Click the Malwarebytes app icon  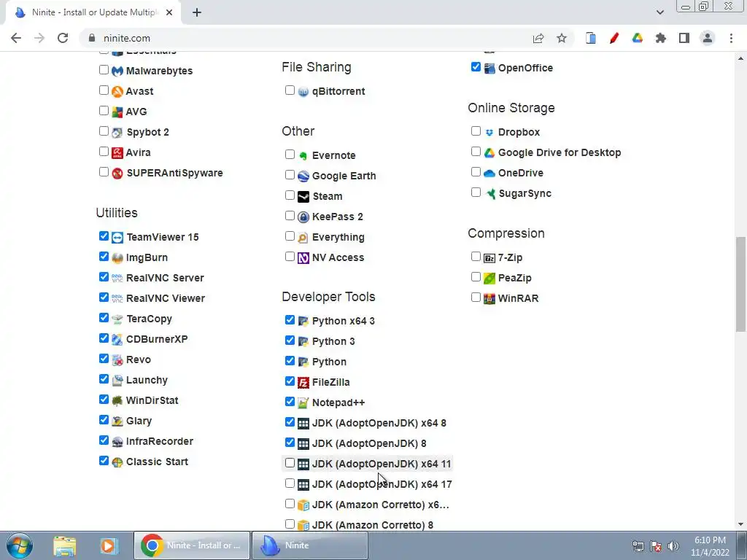point(117,71)
